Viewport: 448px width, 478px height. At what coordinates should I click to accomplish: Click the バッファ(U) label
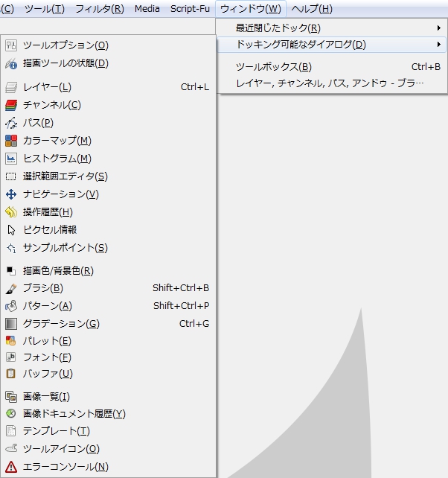pyautogui.click(x=48, y=374)
